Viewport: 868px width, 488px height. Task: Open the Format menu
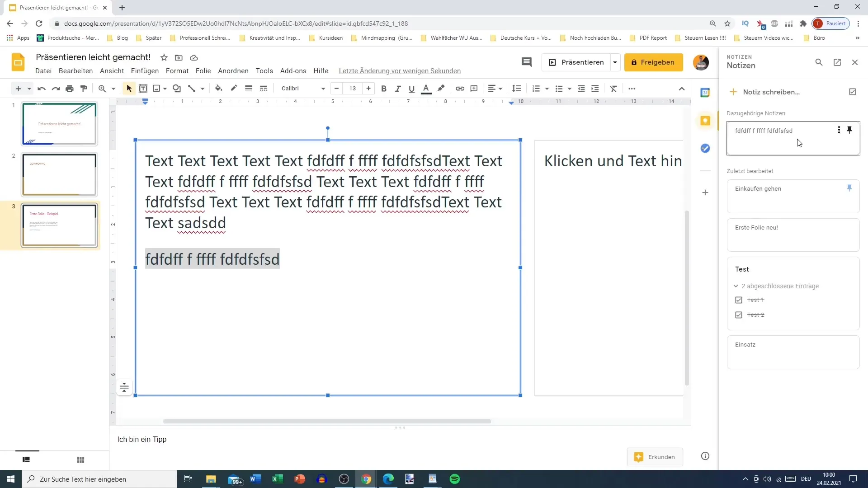click(x=177, y=71)
